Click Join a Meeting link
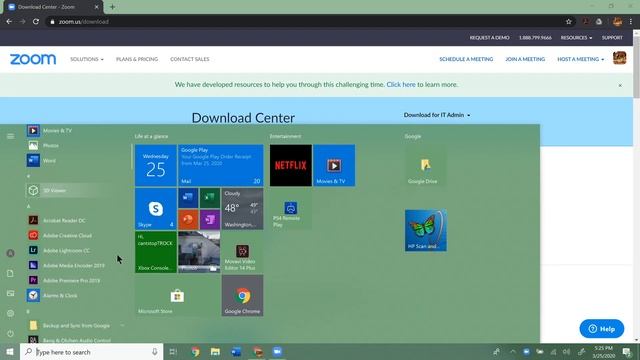640x360 pixels. click(x=525, y=59)
